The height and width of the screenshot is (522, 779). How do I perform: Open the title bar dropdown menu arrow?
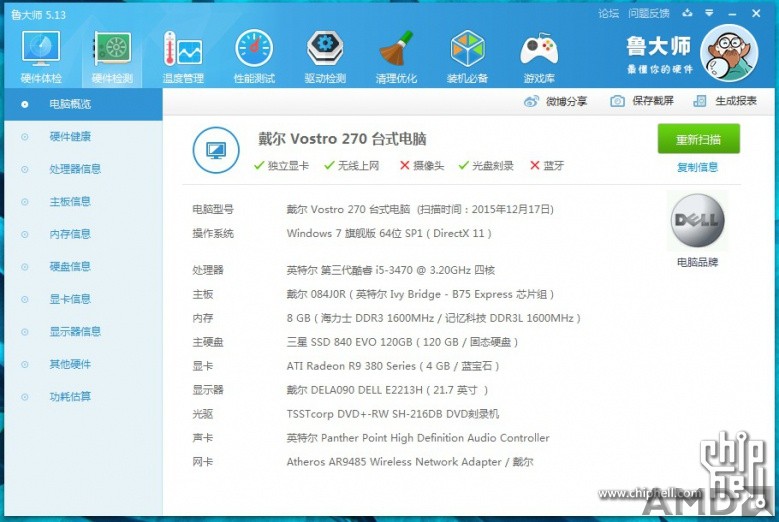[x=709, y=13]
